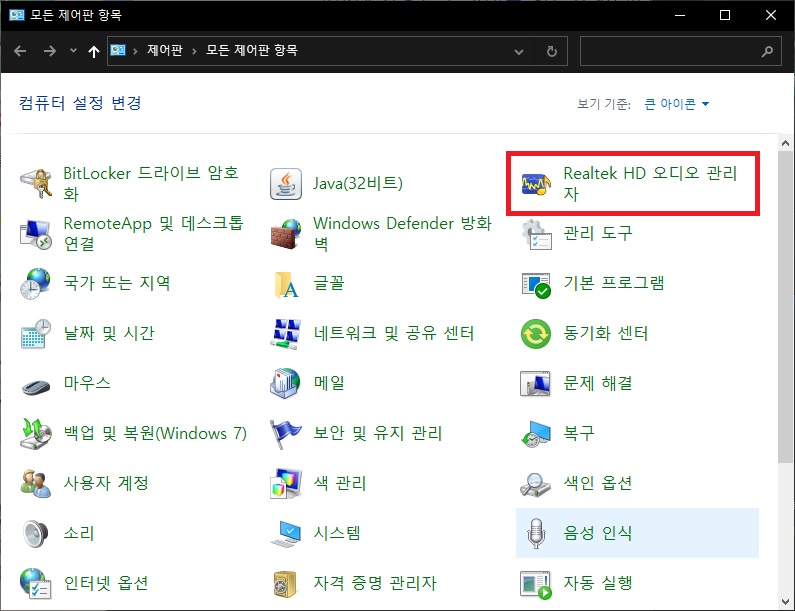Open the 자동 실행 autoplay icon
The width and height of the screenshot is (795, 611).
click(x=536, y=584)
